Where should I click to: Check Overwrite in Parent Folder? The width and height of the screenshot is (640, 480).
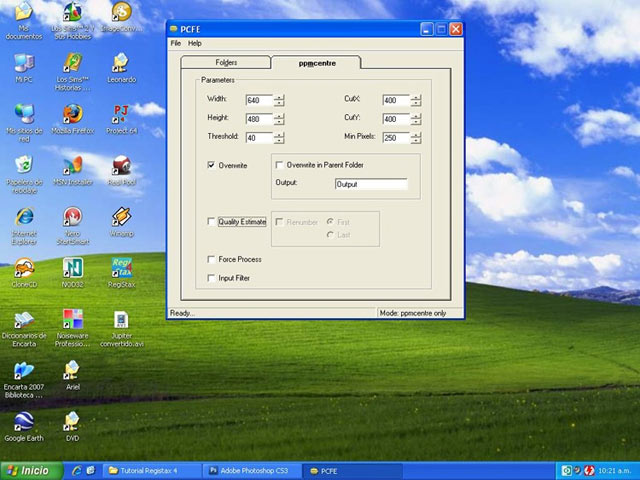coord(280,165)
